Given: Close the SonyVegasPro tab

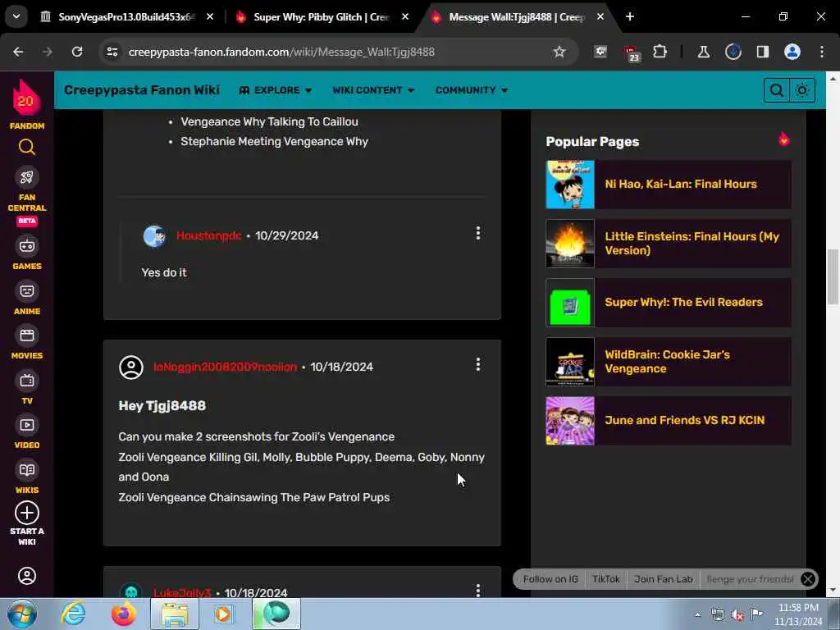Looking at the screenshot, I should point(210,16).
